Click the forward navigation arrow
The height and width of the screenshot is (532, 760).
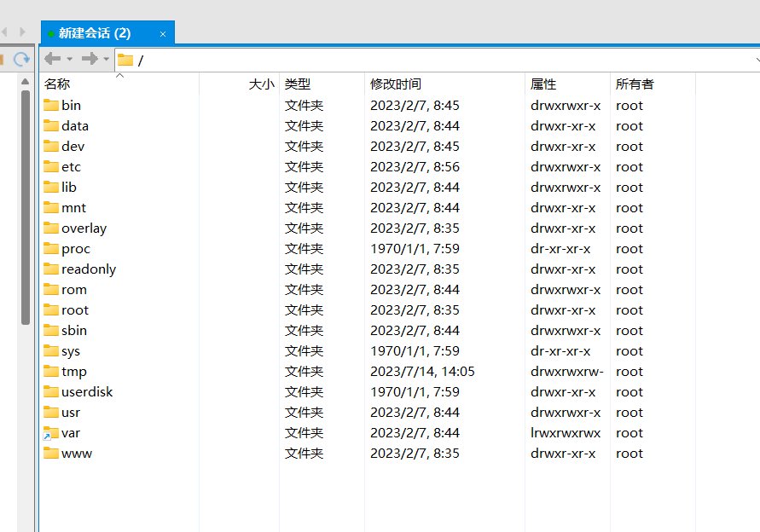point(89,59)
